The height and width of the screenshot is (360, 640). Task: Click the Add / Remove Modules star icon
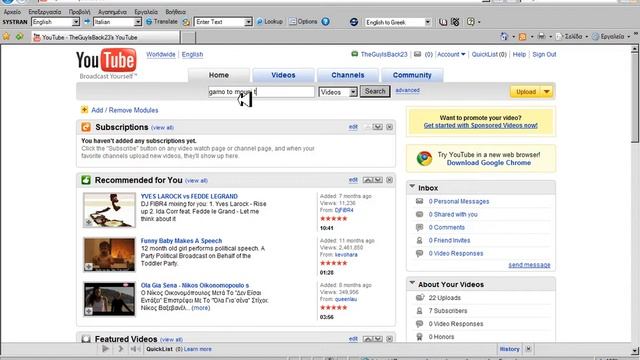84,109
